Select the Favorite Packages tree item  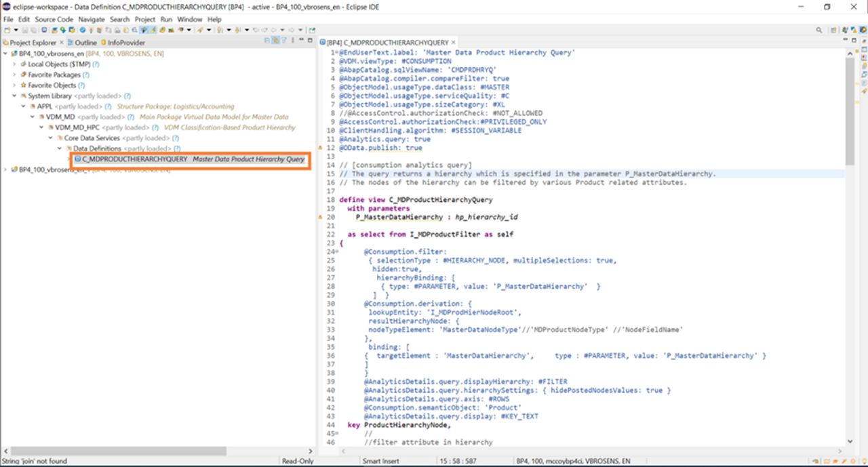[x=54, y=75]
